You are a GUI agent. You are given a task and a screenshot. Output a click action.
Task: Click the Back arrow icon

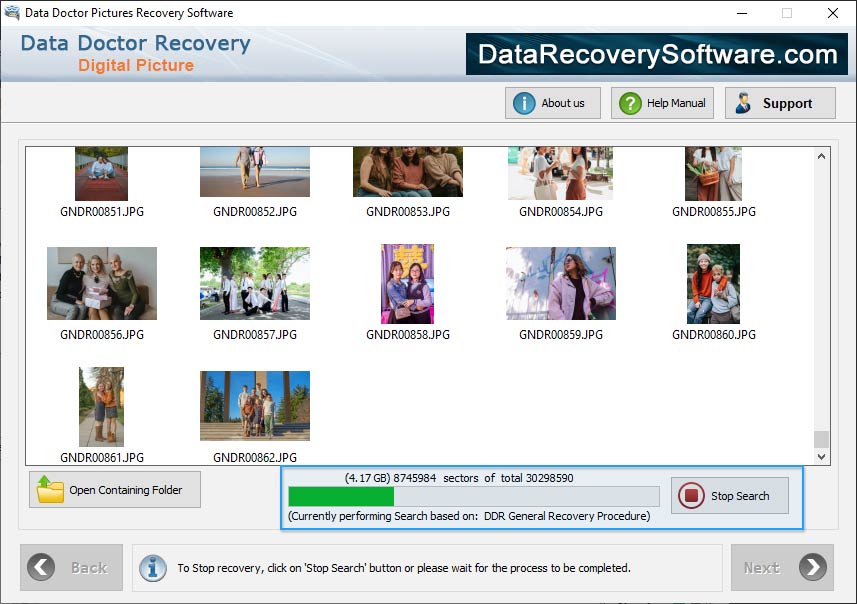(40, 567)
